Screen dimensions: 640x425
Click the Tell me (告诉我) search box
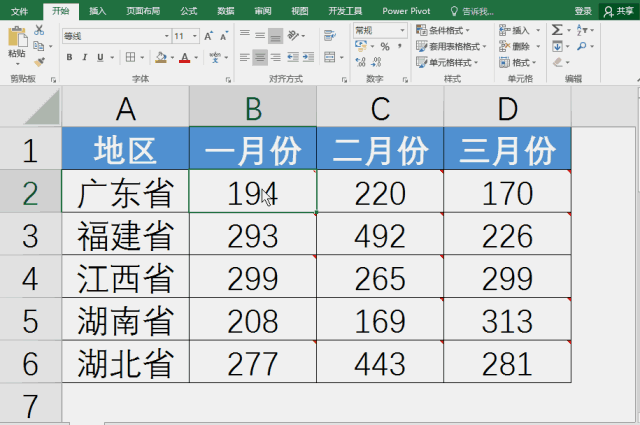point(472,11)
